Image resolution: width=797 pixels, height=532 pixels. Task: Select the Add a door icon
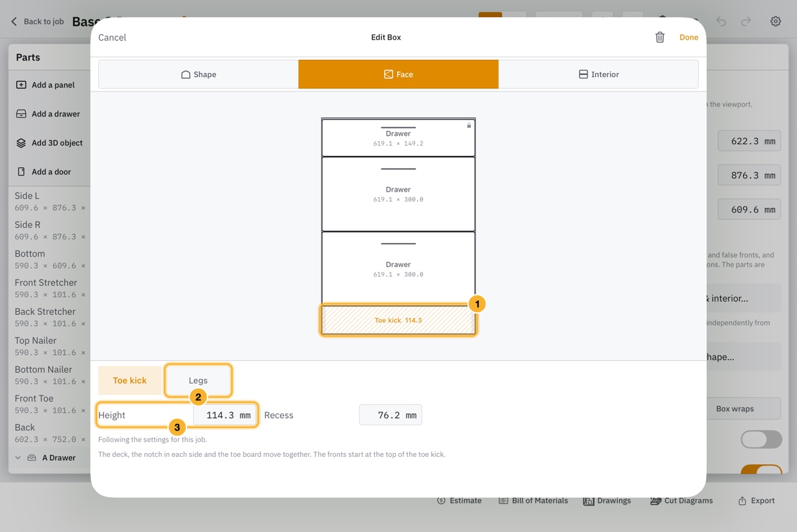click(21, 172)
